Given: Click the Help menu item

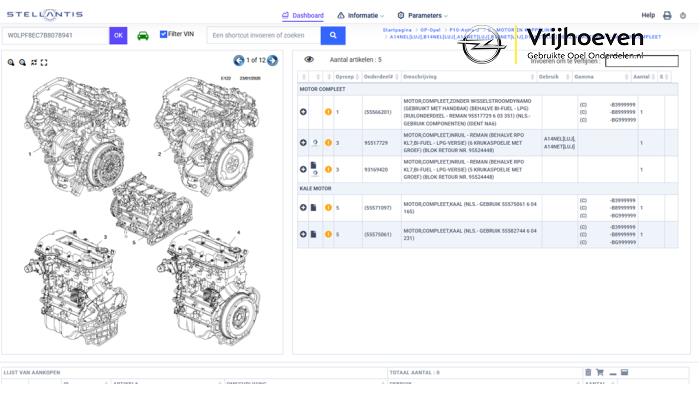Looking at the screenshot, I should pyautogui.click(x=648, y=15).
